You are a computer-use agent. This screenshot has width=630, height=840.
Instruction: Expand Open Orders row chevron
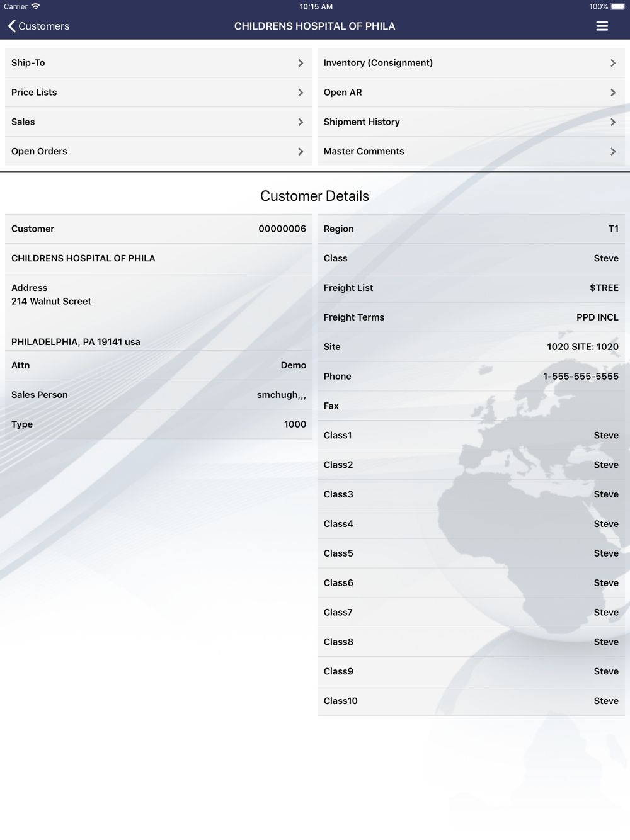[301, 152]
